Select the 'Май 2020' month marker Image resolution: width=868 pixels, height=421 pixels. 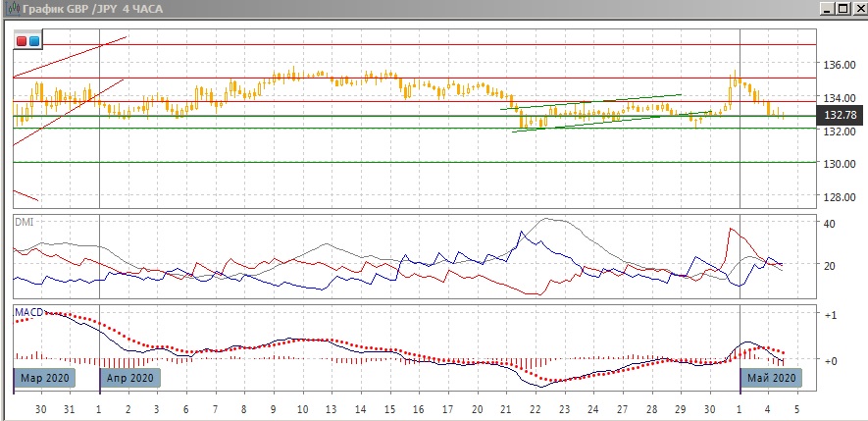(x=771, y=379)
